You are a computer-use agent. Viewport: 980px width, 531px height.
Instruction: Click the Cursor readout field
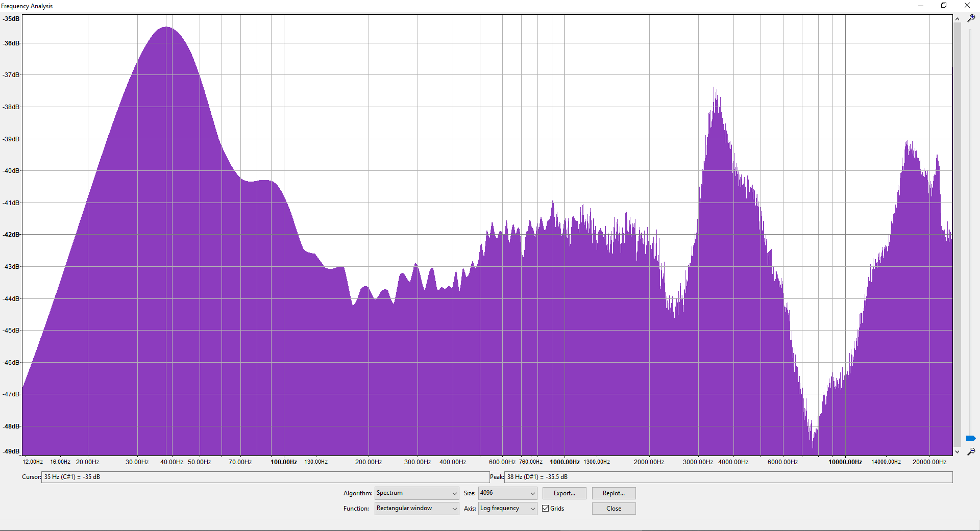click(x=265, y=477)
